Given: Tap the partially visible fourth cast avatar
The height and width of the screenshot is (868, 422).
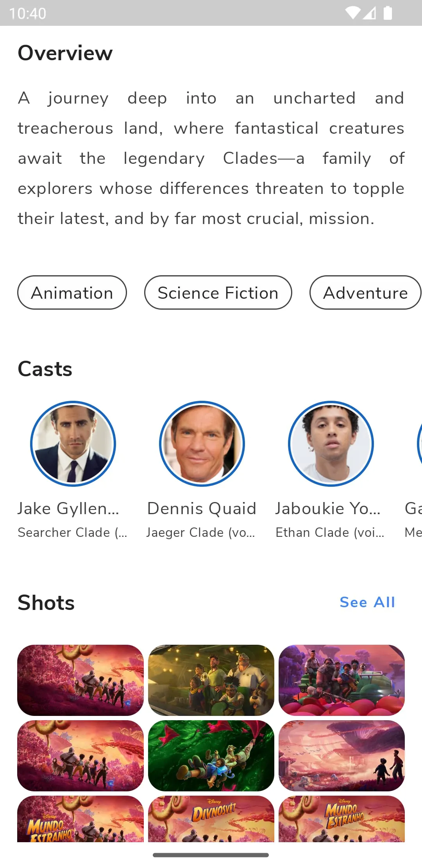Looking at the screenshot, I should pos(419,444).
